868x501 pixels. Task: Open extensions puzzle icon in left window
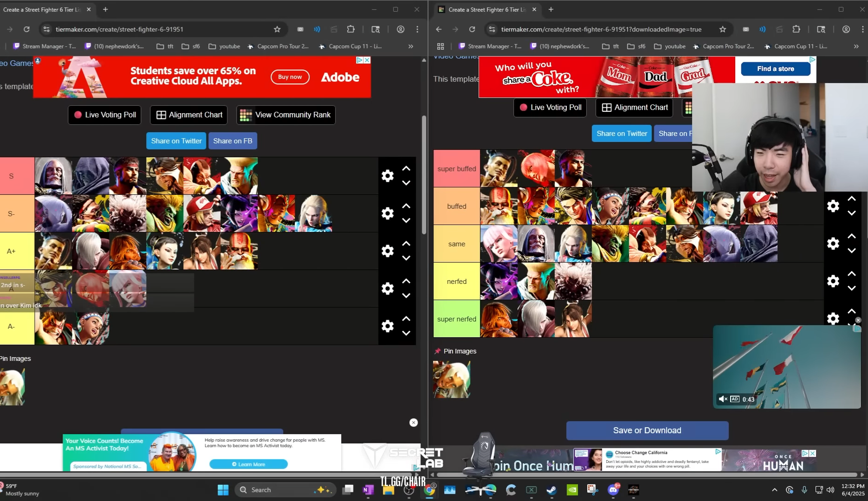[350, 29]
